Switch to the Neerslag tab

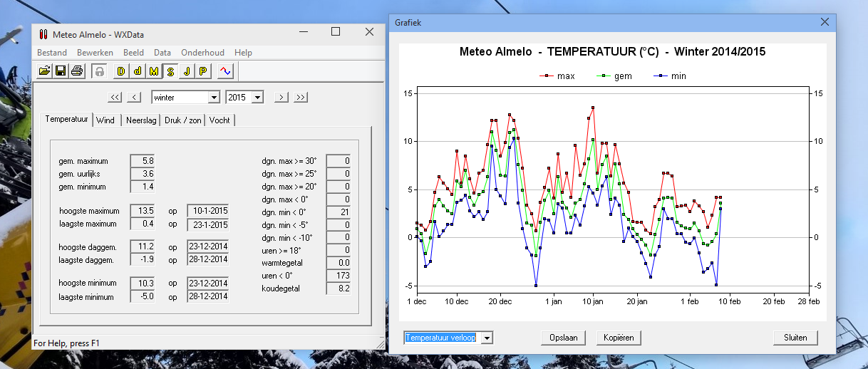point(141,120)
